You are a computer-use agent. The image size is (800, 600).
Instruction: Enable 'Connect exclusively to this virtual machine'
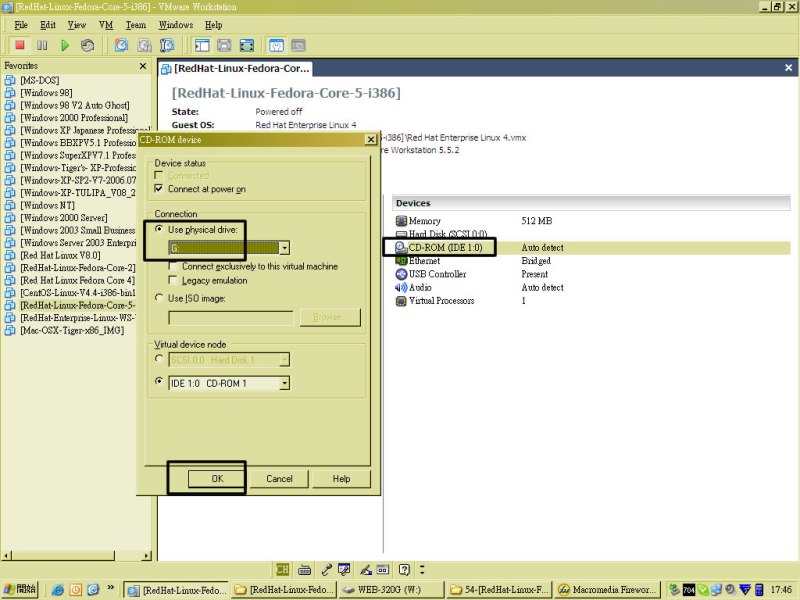[173, 266]
